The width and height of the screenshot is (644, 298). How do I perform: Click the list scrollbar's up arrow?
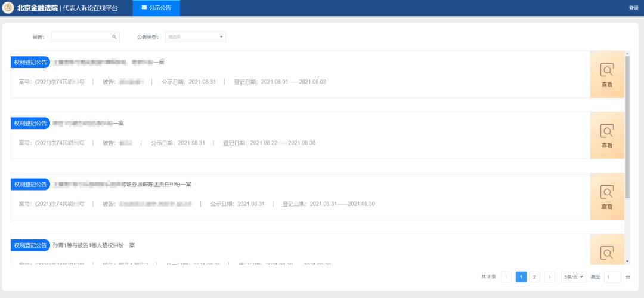(627, 54)
